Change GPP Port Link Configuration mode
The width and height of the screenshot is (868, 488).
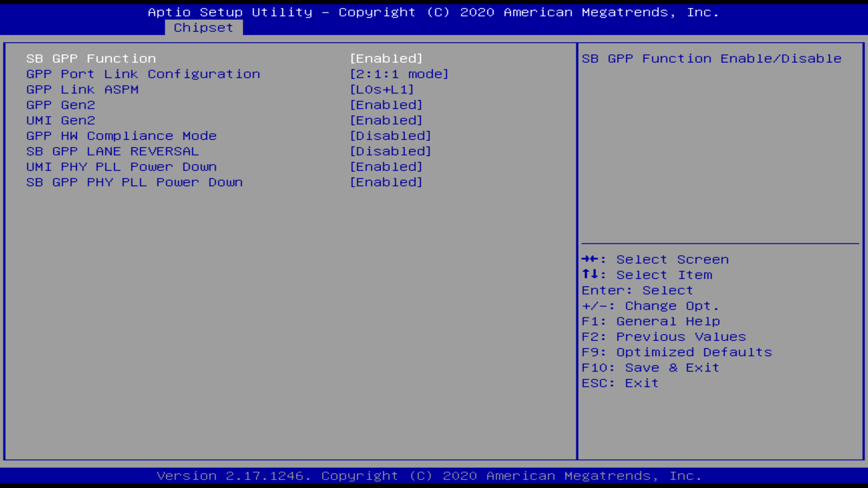[399, 73]
